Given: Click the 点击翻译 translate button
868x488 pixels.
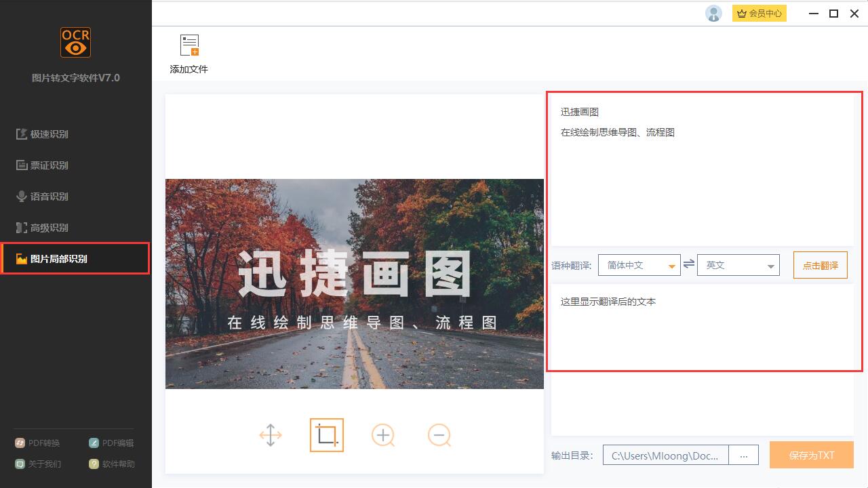Looking at the screenshot, I should 821,265.
